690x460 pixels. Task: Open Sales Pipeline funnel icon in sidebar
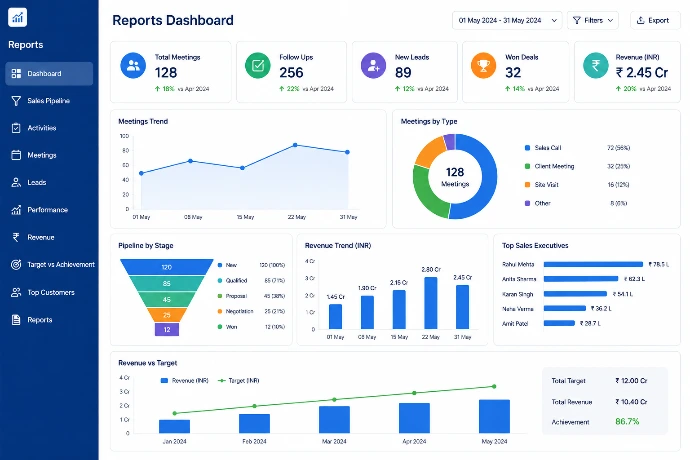pos(16,101)
